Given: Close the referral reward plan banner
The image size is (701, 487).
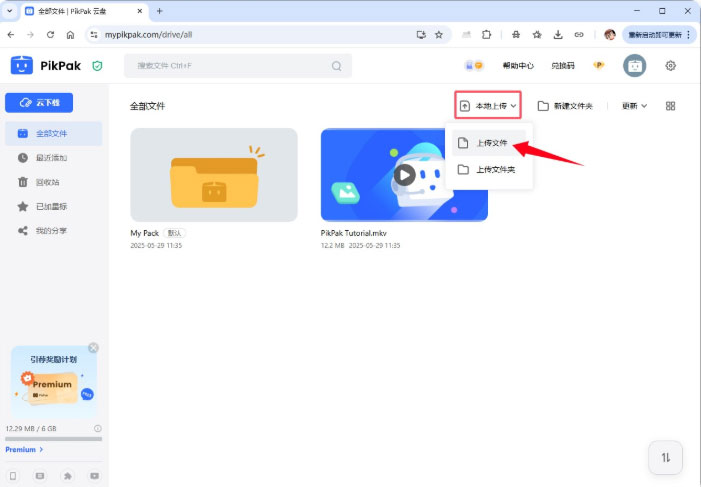Looking at the screenshot, I should pos(93,347).
